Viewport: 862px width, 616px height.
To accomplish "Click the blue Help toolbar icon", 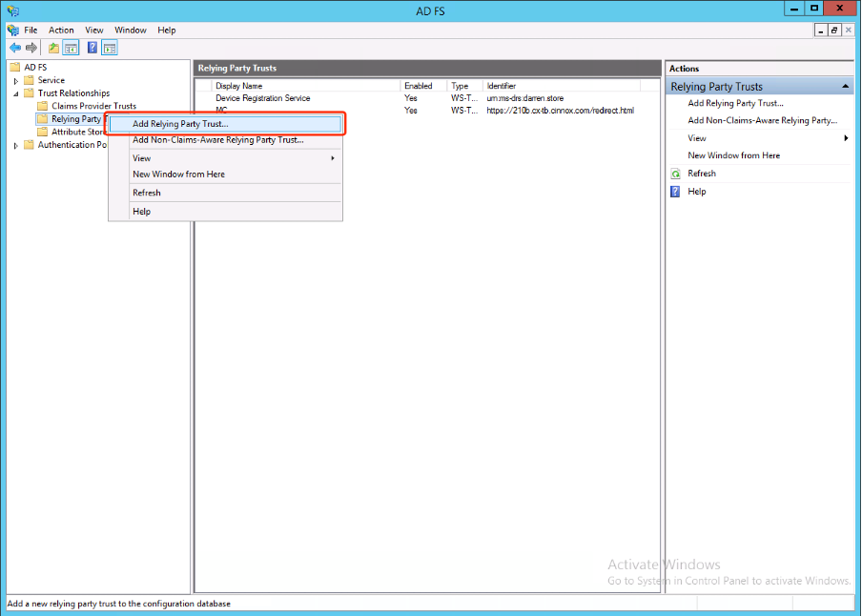I will pyautogui.click(x=92, y=48).
